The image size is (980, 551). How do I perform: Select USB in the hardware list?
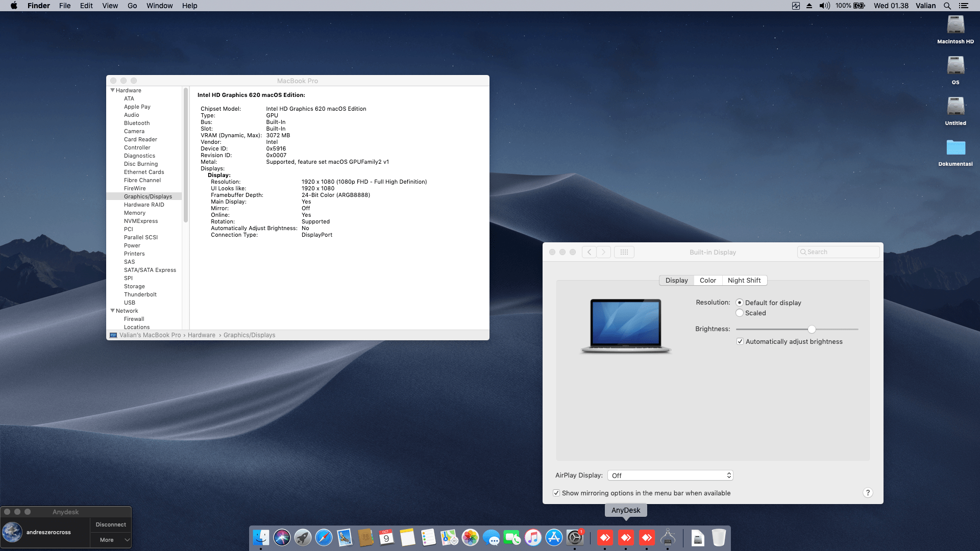tap(130, 303)
